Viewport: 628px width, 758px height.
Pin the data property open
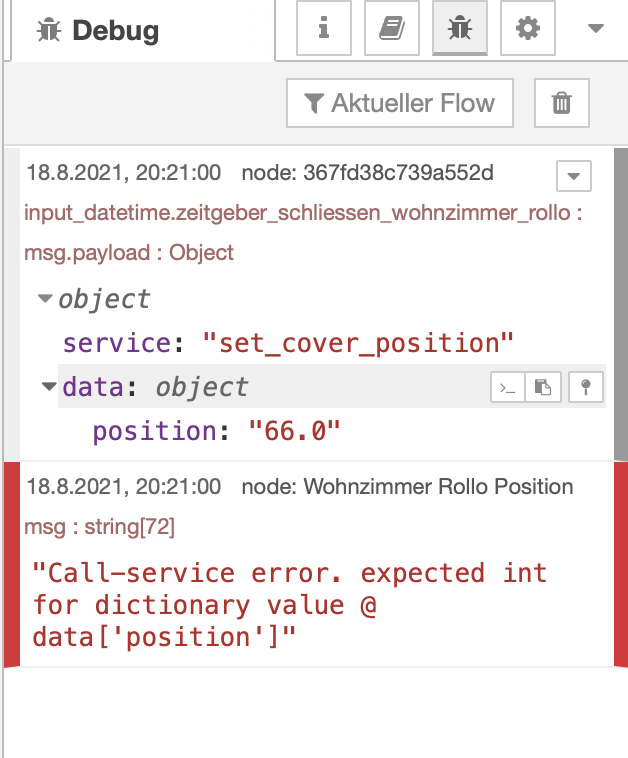click(x=585, y=387)
